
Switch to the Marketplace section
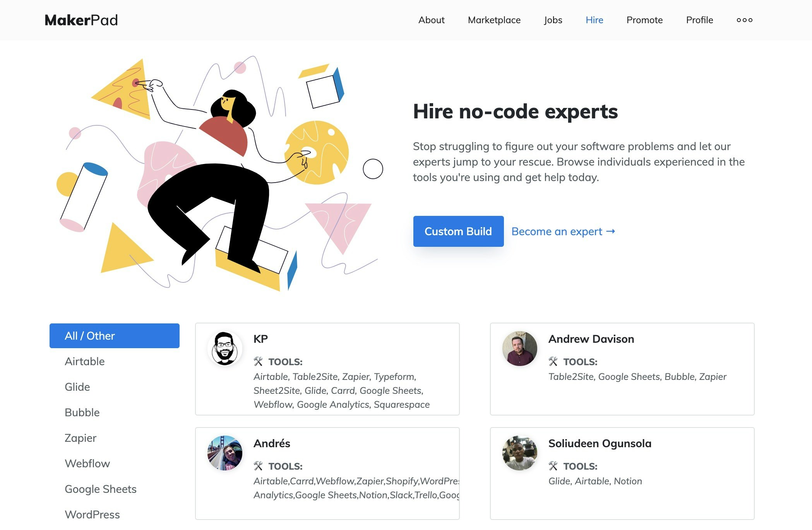(494, 20)
